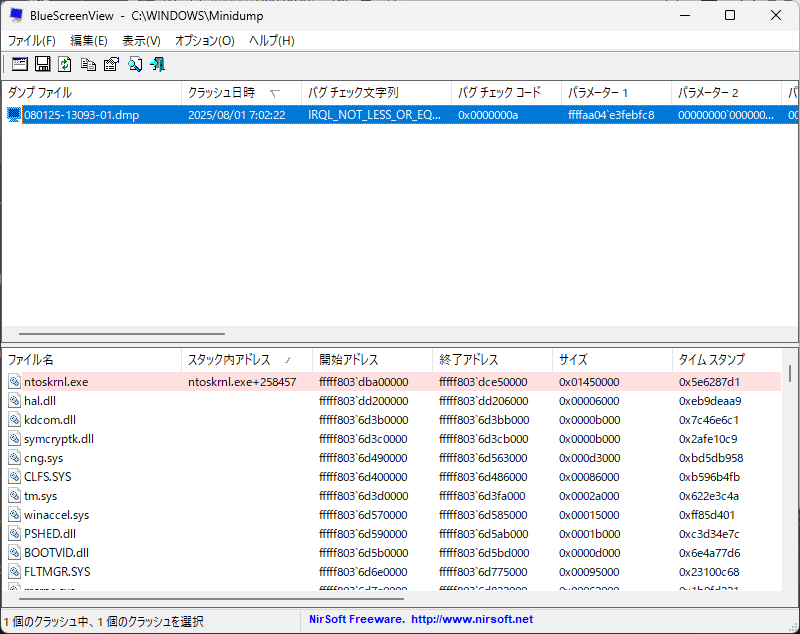Click the Refresh toolbar icon

[x=65, y=64]
